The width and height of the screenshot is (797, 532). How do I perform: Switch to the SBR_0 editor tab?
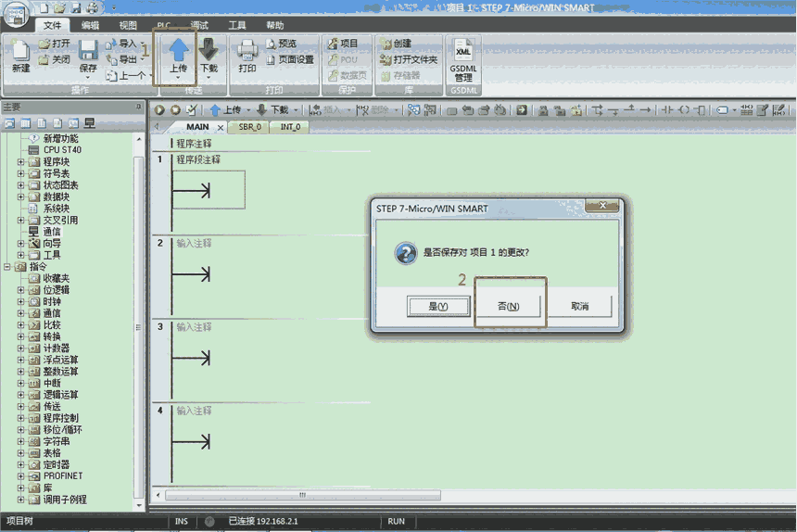[249, 127]
